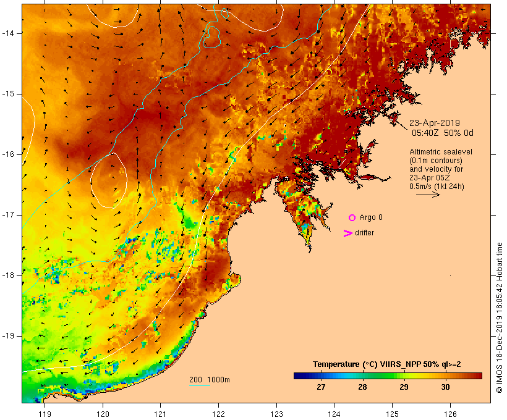This screenshot has width=507, height=420.
Task: Click the longitude axis label 119
Action: click(45, 414)
